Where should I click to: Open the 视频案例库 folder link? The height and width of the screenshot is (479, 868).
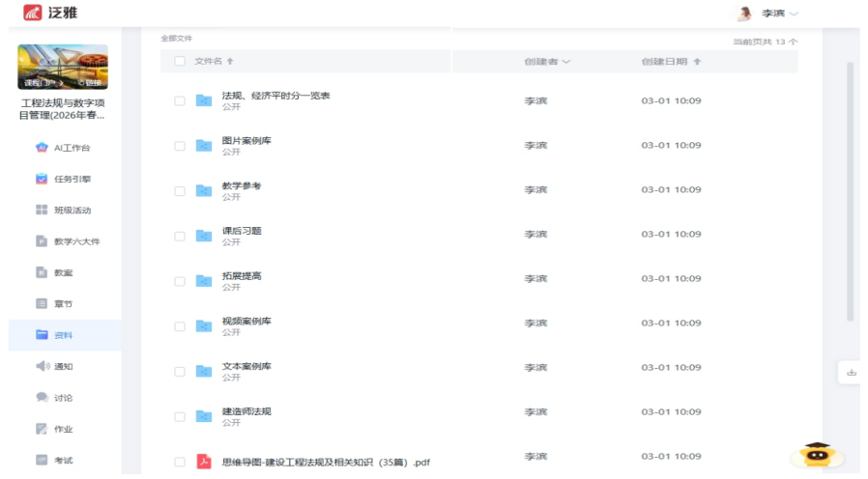coord(246,321)
